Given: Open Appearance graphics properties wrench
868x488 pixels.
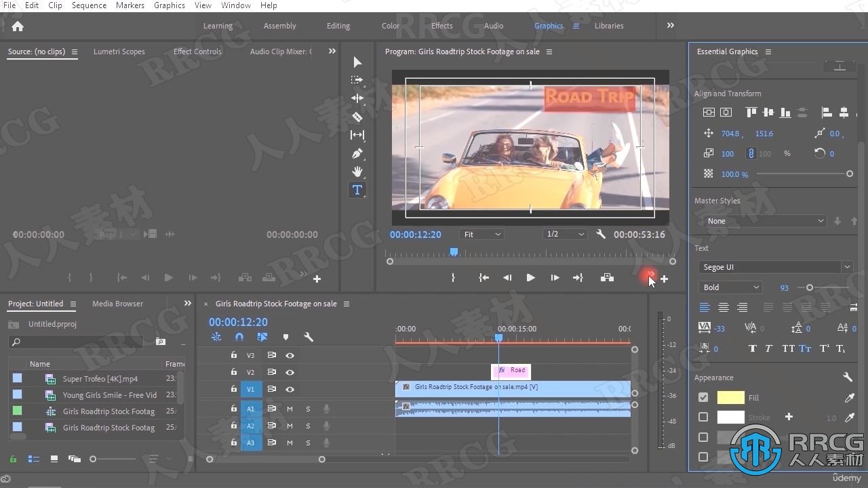Looking at the screenshot, I should (x=848, y=378).
